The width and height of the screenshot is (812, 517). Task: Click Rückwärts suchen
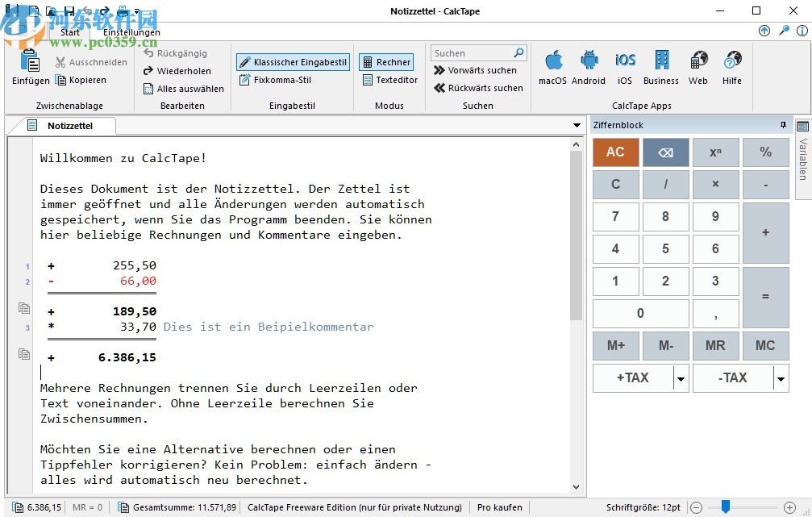tap(478, 88)
